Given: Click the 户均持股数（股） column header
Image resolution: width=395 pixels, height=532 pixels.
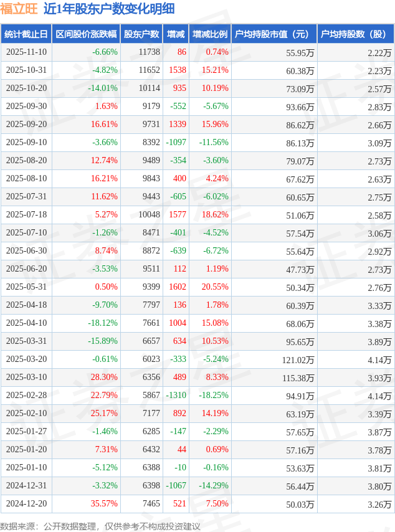Looking at the screenshot, I should 356,34.
